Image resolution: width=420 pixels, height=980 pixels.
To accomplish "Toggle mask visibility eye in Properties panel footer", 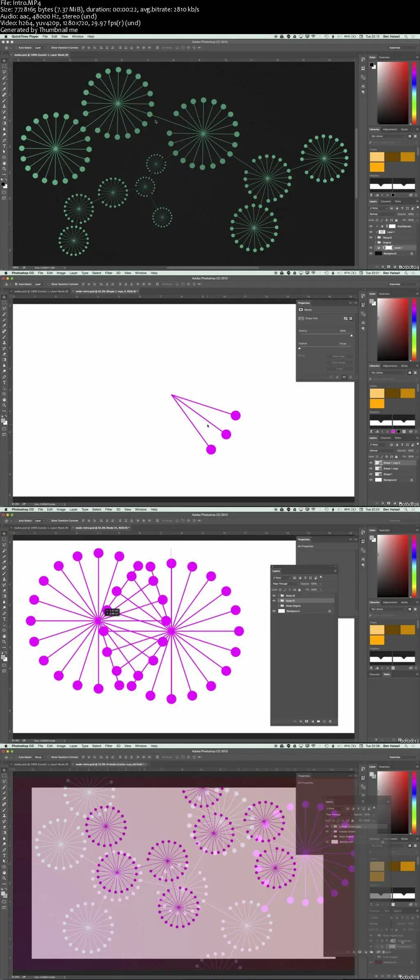I will click(344, 377).
